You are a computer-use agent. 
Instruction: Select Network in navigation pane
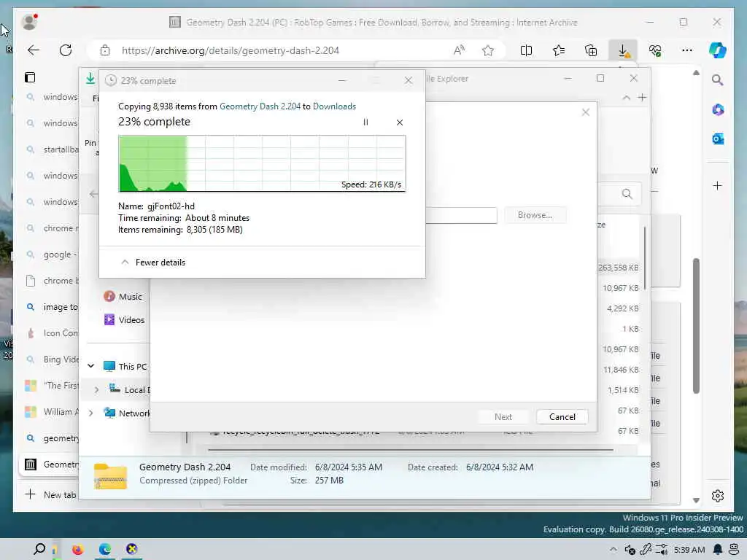point(127,413)
